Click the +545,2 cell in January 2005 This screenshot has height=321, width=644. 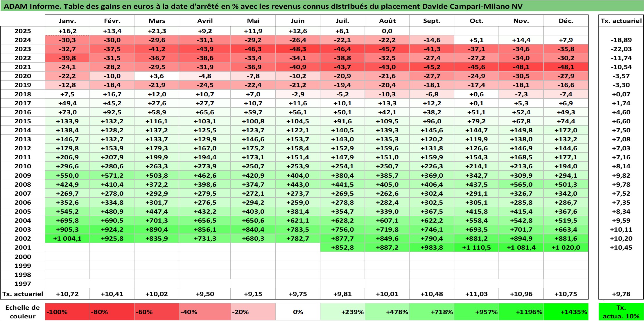pos(67,212)
